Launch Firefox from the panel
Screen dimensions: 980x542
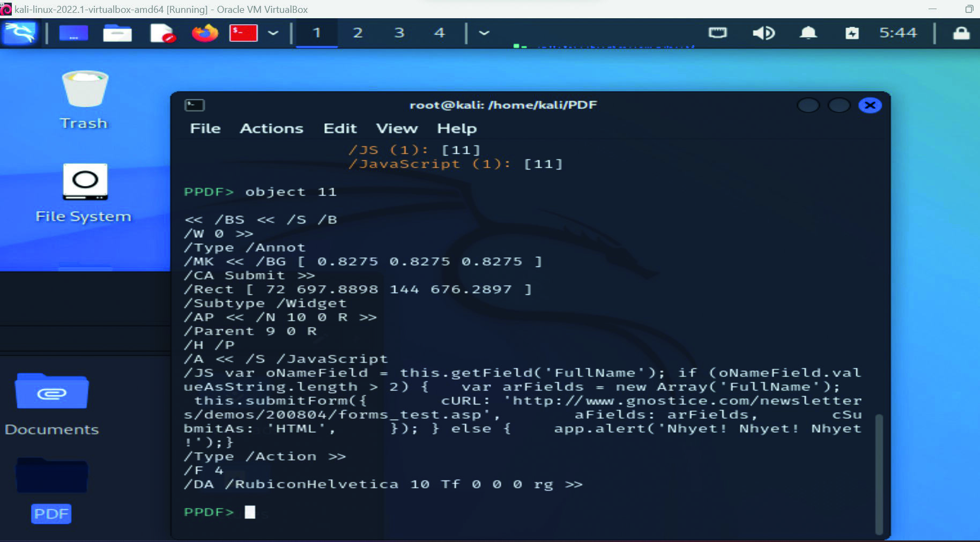click(x=205, y=33)
